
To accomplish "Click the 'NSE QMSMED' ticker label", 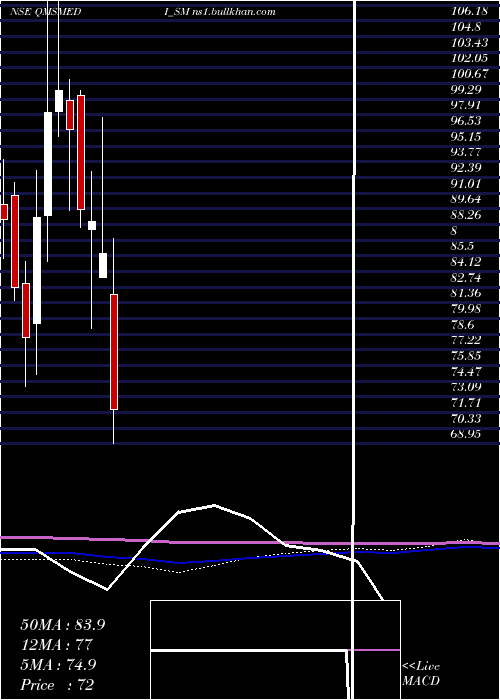I will 45,12.
